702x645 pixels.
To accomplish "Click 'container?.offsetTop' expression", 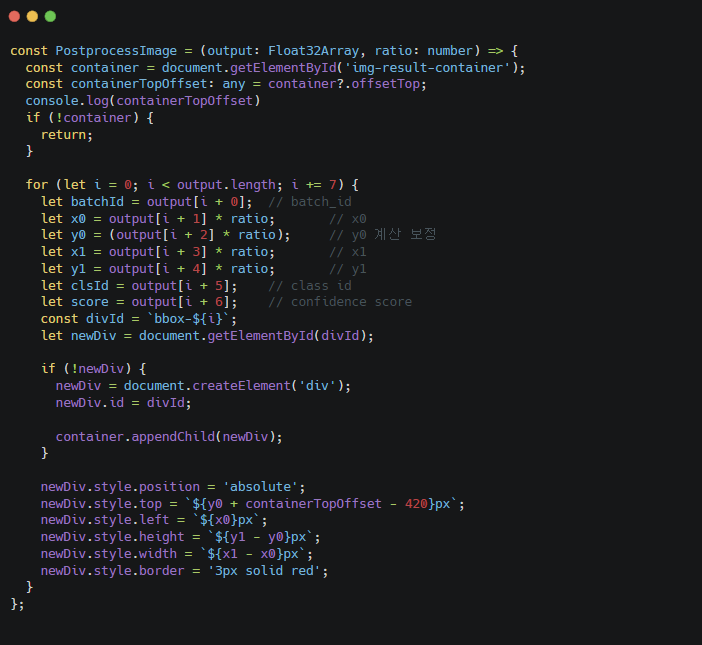I will [344, 84].
